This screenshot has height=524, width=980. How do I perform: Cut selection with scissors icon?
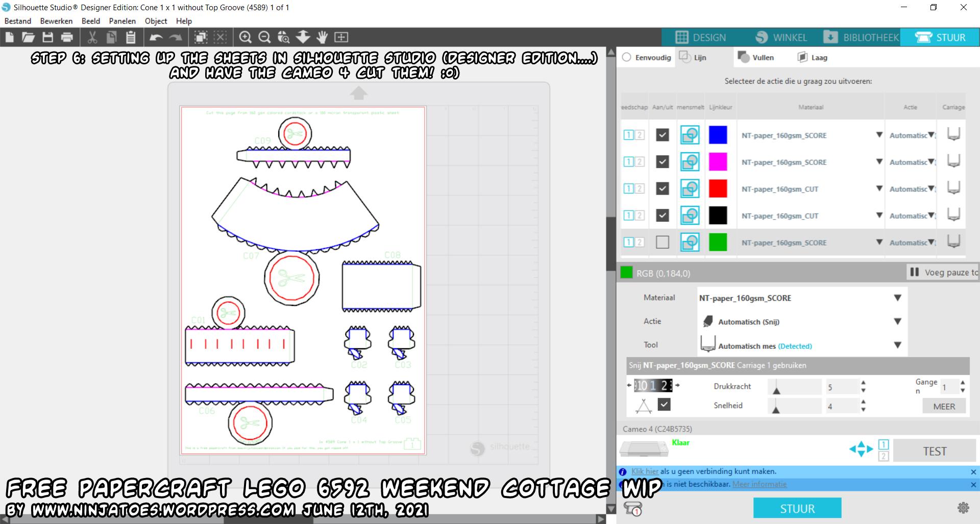(x=92, y=37)
